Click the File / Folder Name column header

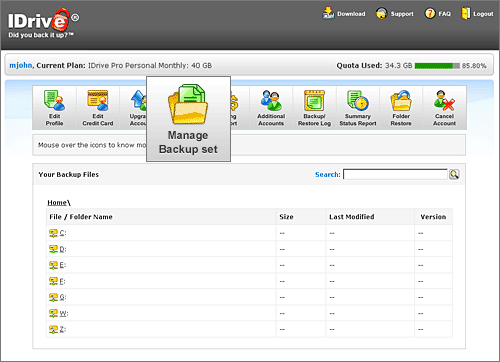click(81, 217)
